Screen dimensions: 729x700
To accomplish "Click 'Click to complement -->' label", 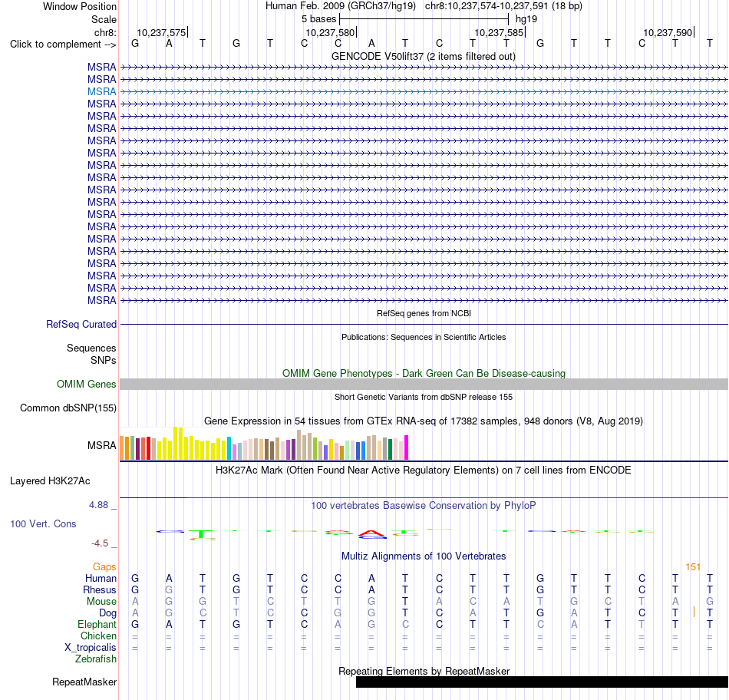I will tap(63, 45).
